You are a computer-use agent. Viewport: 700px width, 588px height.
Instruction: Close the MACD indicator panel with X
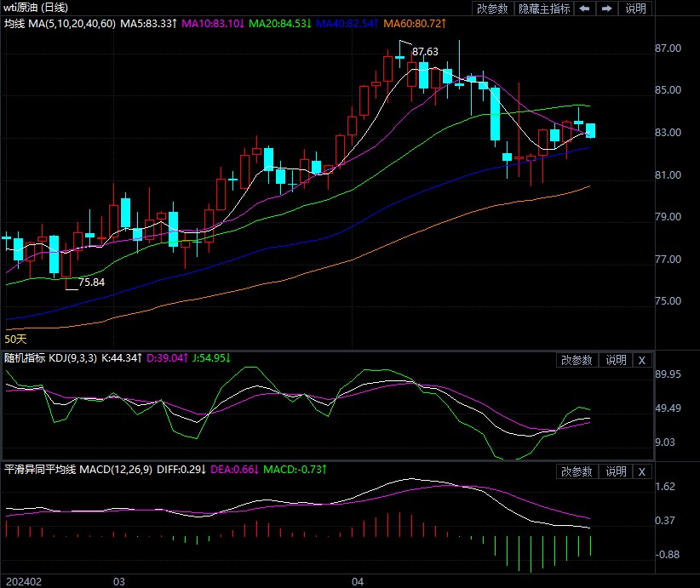coord(642,471)
